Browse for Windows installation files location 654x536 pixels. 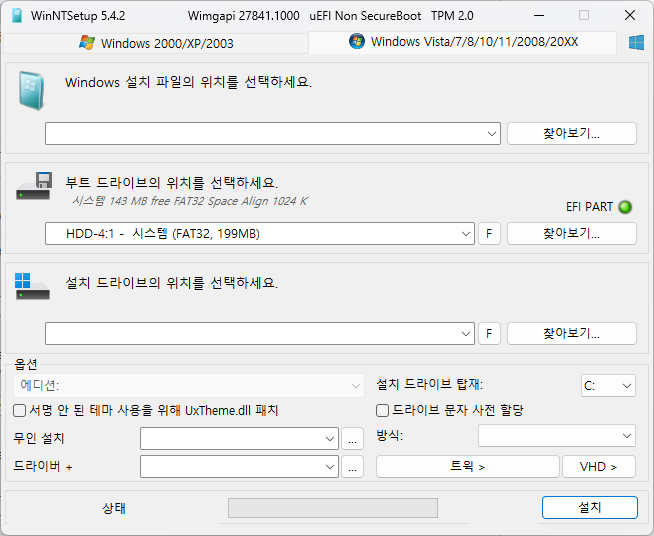[x=571, y=133]
